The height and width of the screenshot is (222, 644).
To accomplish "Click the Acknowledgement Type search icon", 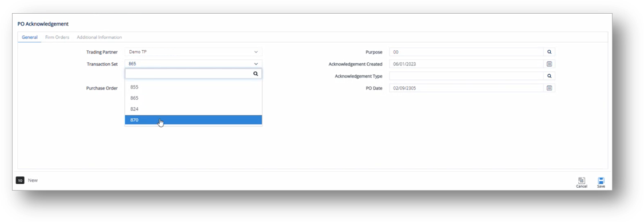I will tap(549, 76).
